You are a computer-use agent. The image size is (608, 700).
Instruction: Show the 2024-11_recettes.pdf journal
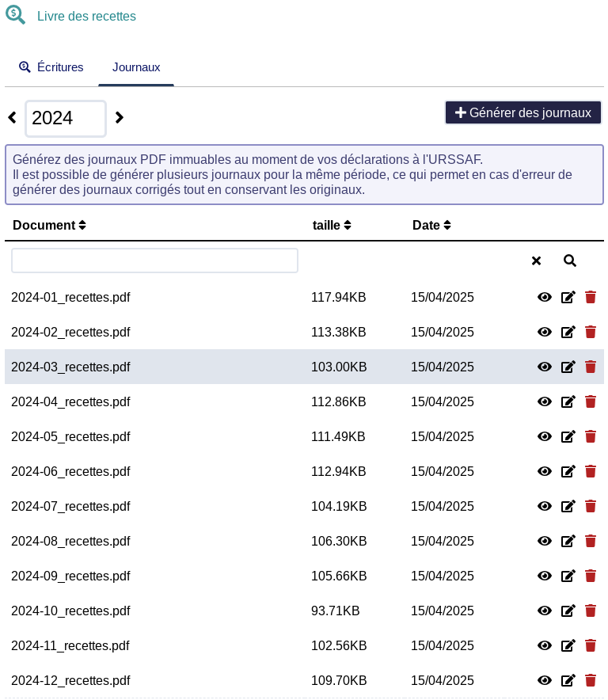click(545, 645)
